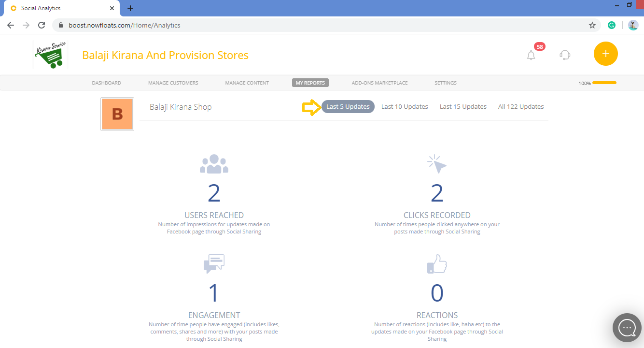This screenshot has width=644, height=348.
Task: Open the Dashboard menu
Action: click(107, 83)
